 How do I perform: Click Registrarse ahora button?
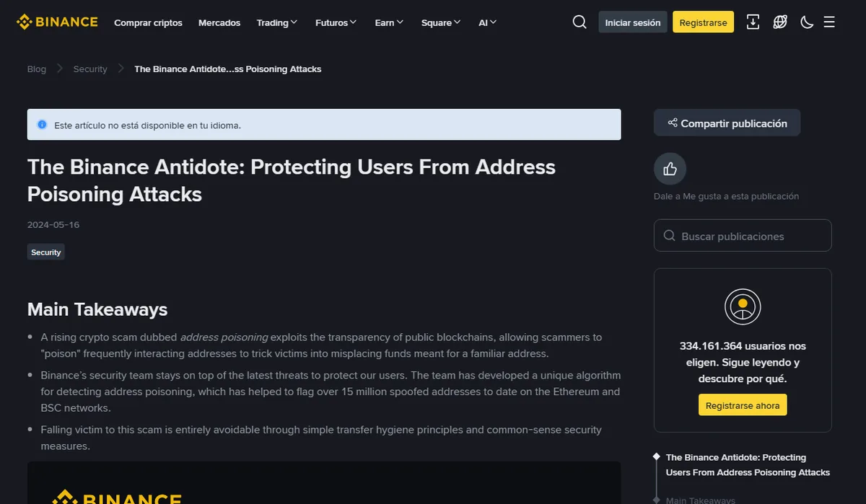click(743, 405)
